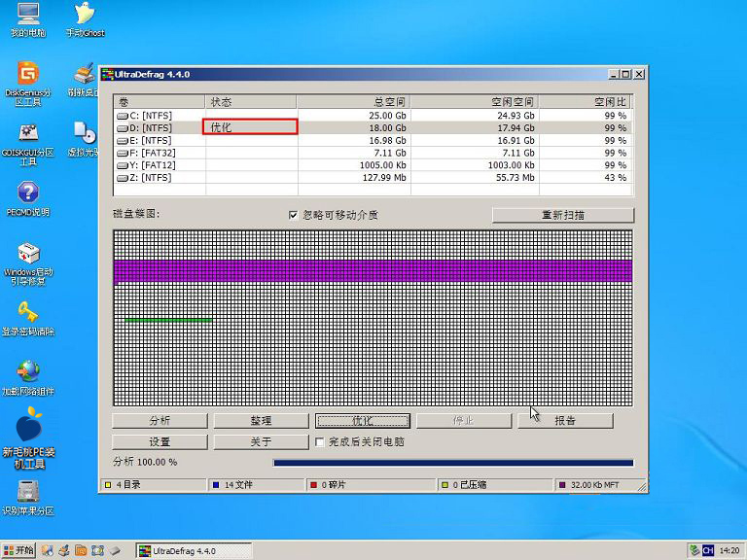The width and height of the screenshot is (747, 560).
Task: Launch Windows启动引导修复 desktop icon
Action: coord(27,263)
